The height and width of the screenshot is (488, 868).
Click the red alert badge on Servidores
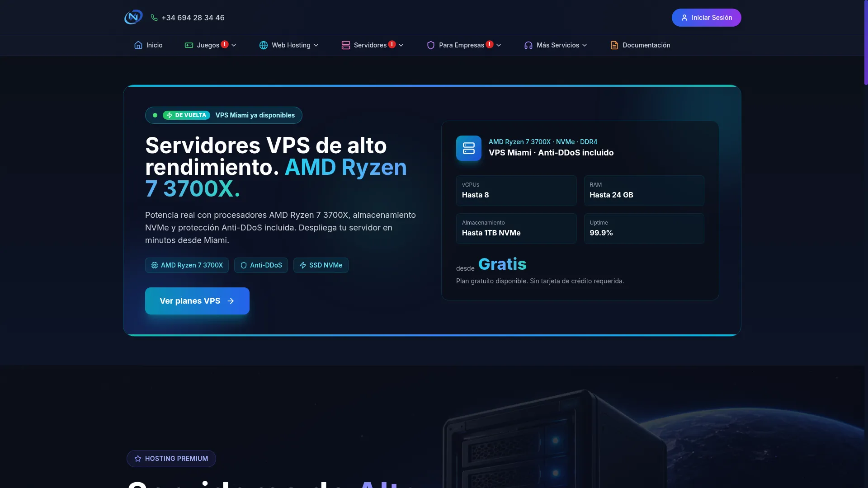[392, 44]
